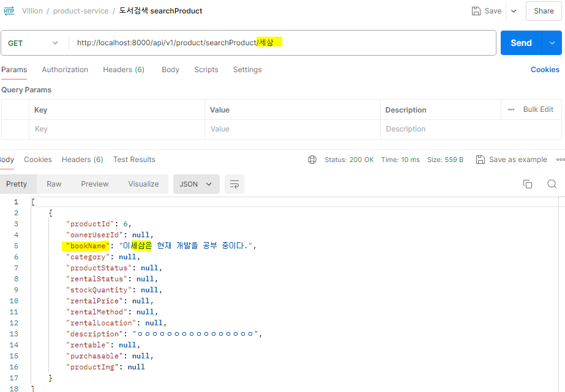This screenshot has height=392, width=565.
Task: Copy response with the copy icon
Action: 528,184
